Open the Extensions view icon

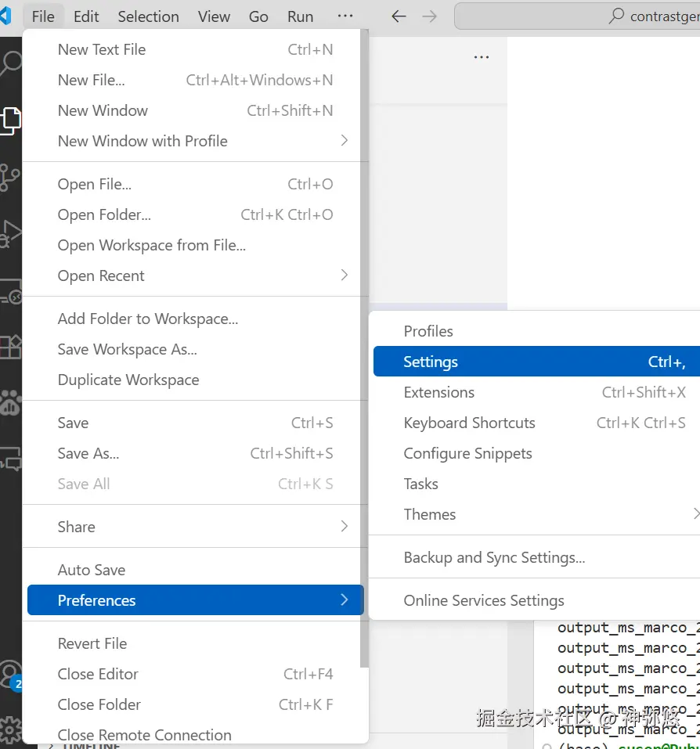(x=10, y=347)
